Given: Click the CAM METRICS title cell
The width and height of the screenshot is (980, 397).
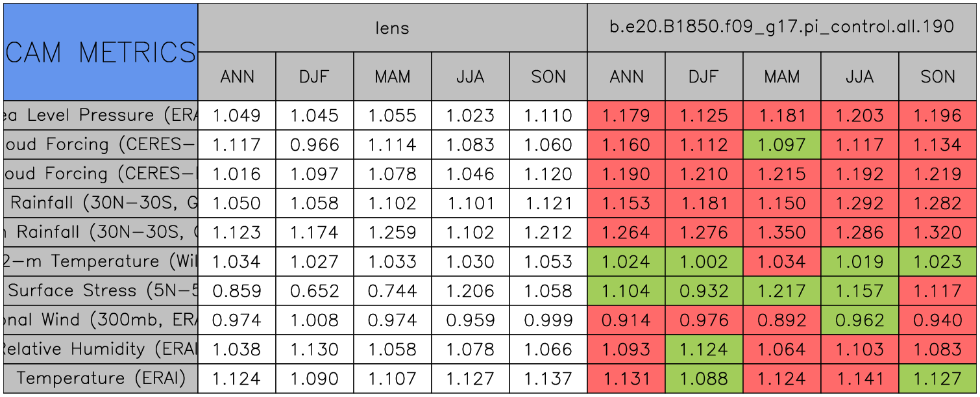Looking at the screenshot, I should [x=101, y=52].
